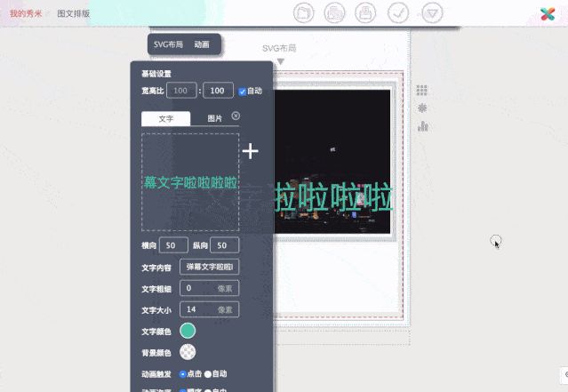Select the 点击 radio for 动画触发
The width and height of the screenshot is (568, 392).
183,374
